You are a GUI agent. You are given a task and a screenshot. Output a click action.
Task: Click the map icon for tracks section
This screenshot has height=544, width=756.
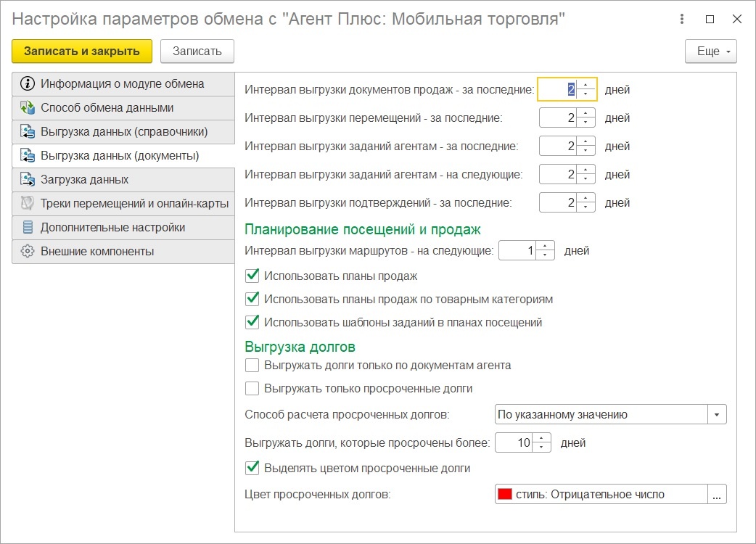pyautogui.click(x=28, y=203)
